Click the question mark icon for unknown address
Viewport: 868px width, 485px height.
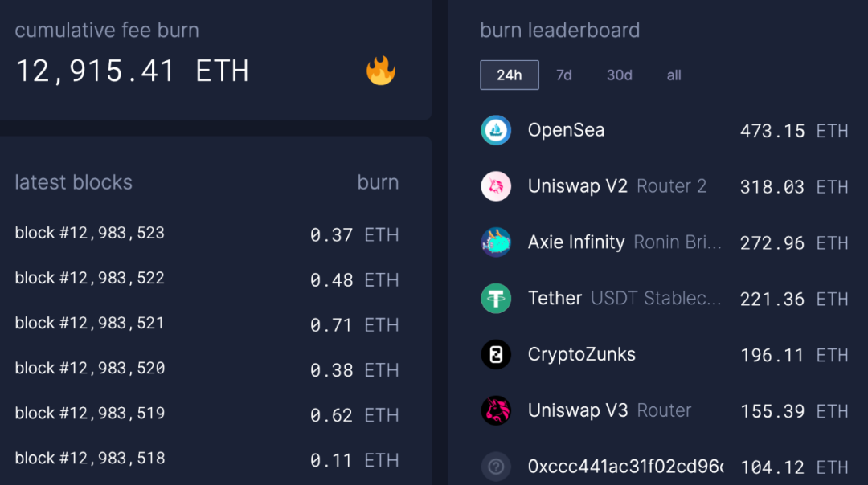click(x=496, y=467)
